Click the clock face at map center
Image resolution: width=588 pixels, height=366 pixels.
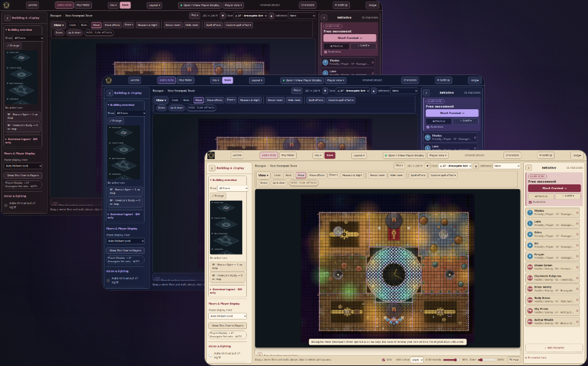pyautogui.click(x=394, y=274)
